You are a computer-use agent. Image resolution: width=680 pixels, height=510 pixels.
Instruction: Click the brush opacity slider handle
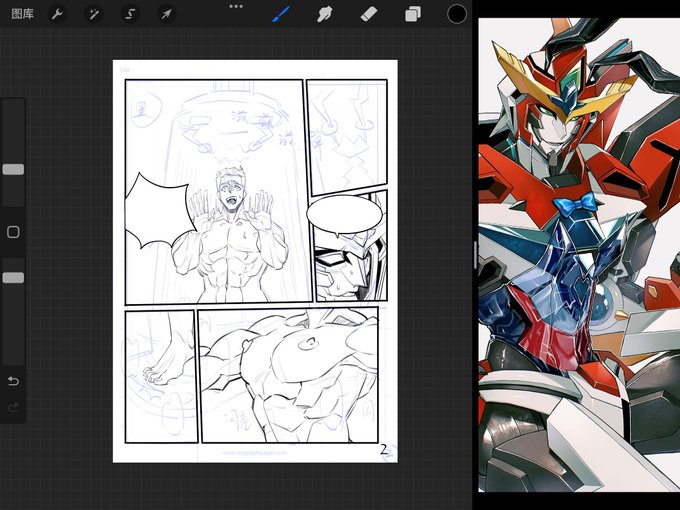coord(13,278)
